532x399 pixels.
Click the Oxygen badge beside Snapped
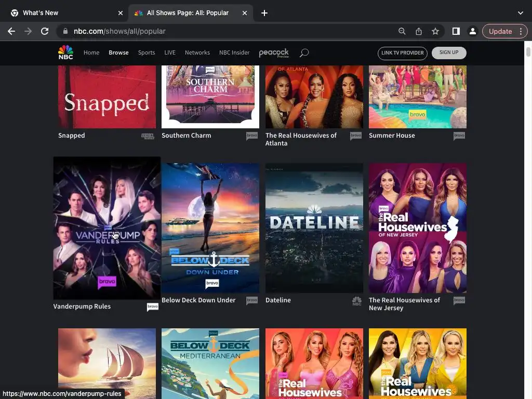[148, 136]
